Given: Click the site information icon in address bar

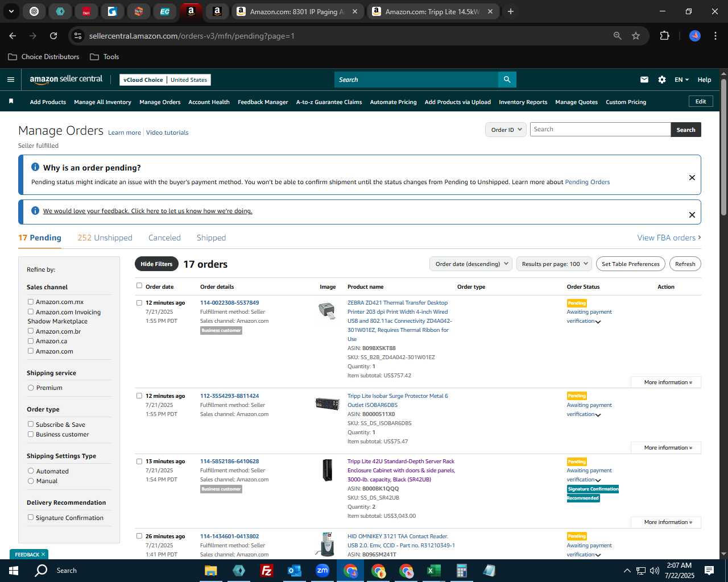Looking at the screenshot, I should coord(78,36).
